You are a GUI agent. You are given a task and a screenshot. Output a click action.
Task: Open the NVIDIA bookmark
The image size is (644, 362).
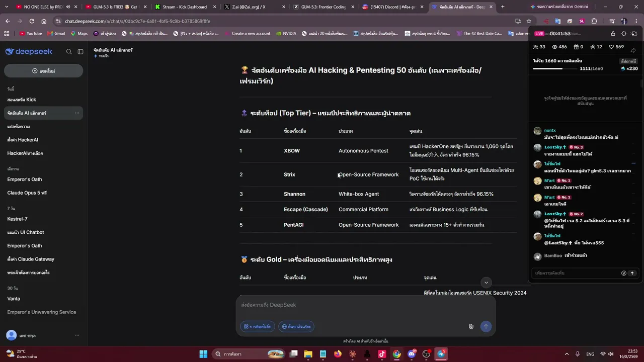point(286,34)
